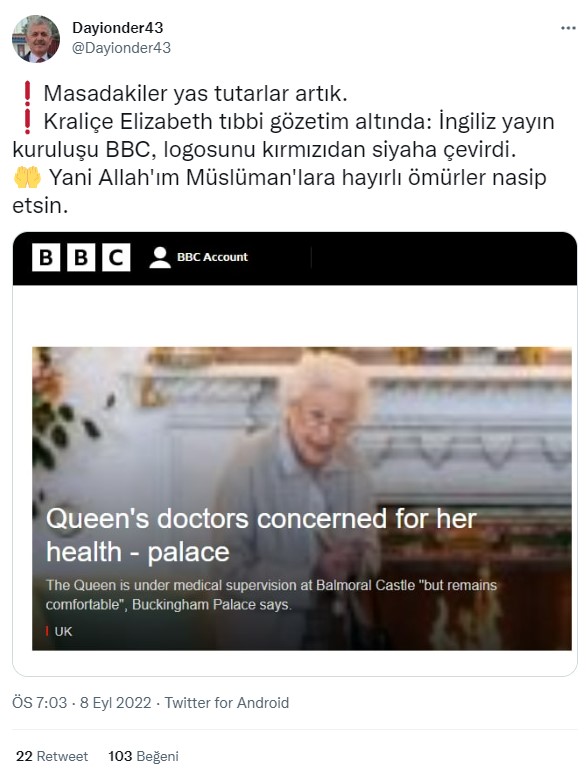Viewport: 588px width, 781px height.
Task: Click the UK section tag
Action: (x=63, y=632)
